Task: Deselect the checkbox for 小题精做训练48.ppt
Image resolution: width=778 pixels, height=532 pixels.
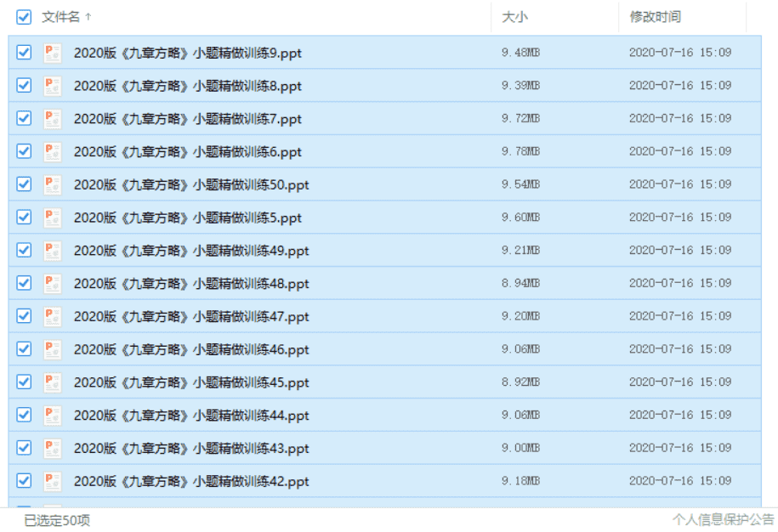Action: pyautogui.click(x=23, y=283)
